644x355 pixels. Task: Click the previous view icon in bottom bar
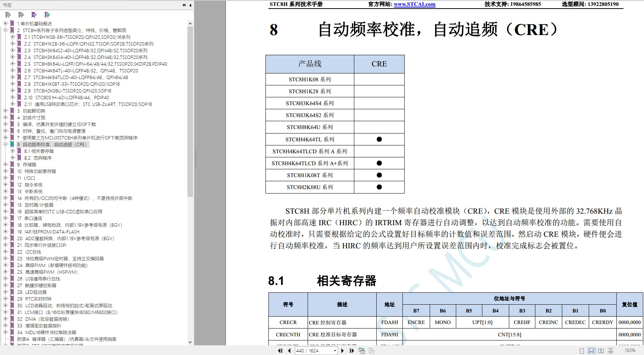tap(361, 351)
